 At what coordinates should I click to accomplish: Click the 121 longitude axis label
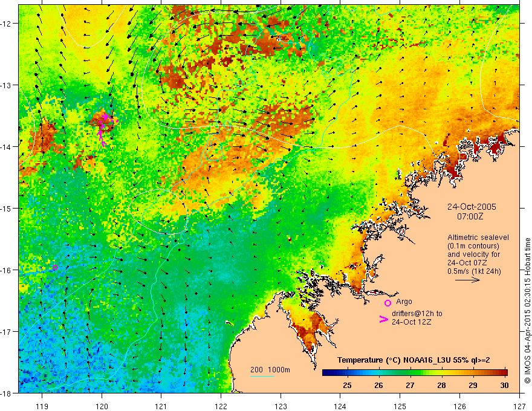coord(161,407)
